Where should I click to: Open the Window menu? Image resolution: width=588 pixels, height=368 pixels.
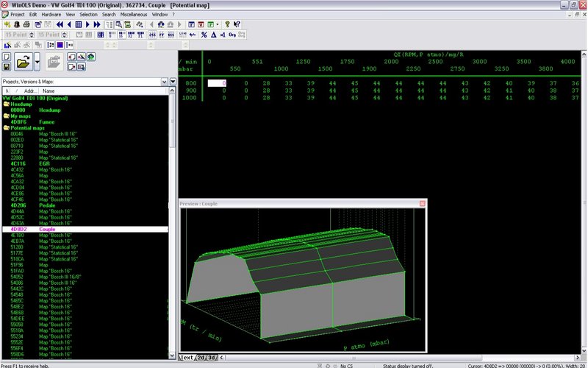159,14
